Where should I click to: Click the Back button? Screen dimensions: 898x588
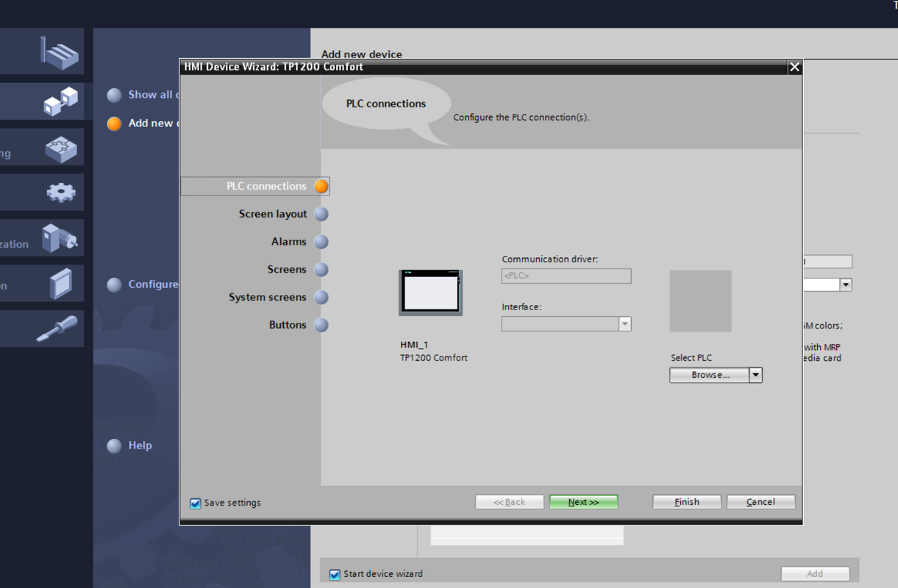(x=510, y=502)
